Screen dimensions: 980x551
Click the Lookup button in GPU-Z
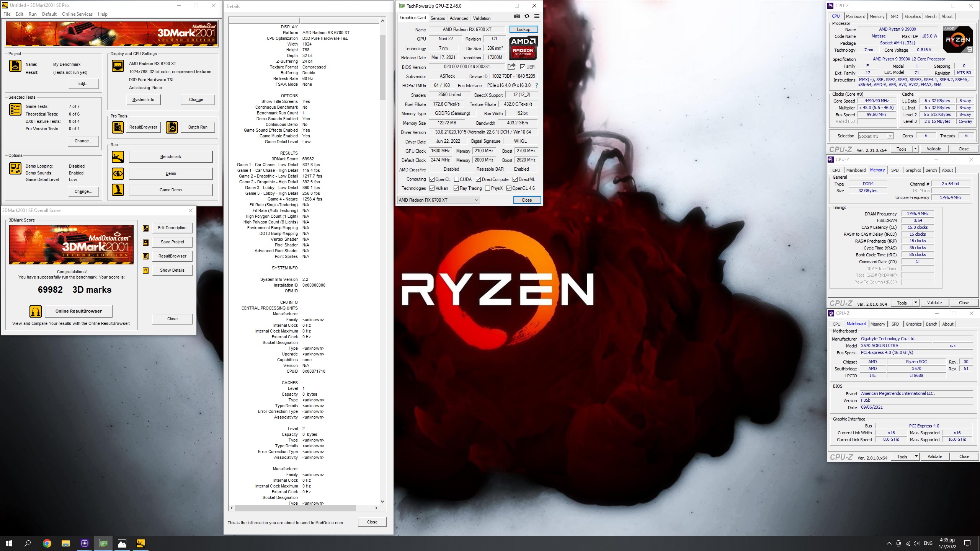[523, 29]
